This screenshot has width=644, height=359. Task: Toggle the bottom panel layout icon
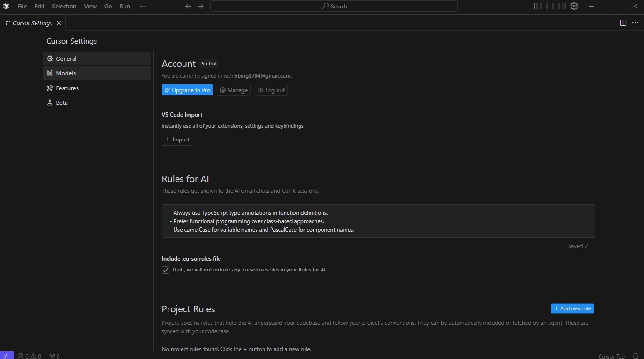tap(550, 6)
